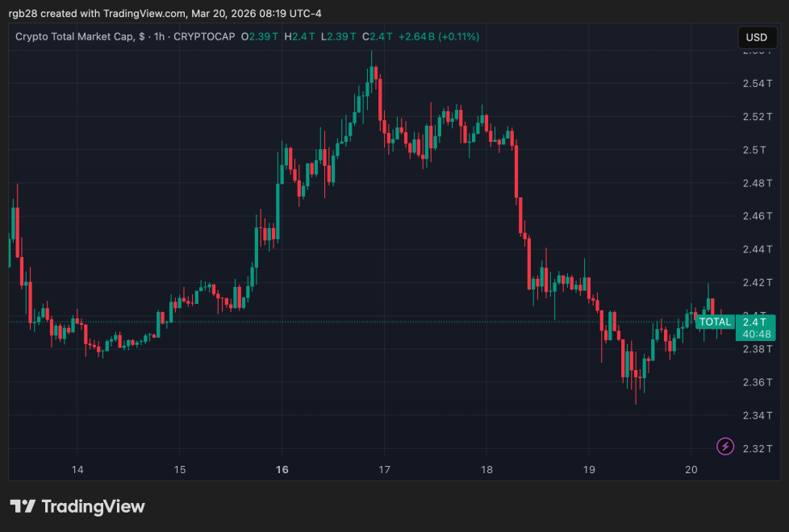789x532 pixels.
Task: Select date 14 on the time axis
Action: pyautogui.click(x=77, y=469)
